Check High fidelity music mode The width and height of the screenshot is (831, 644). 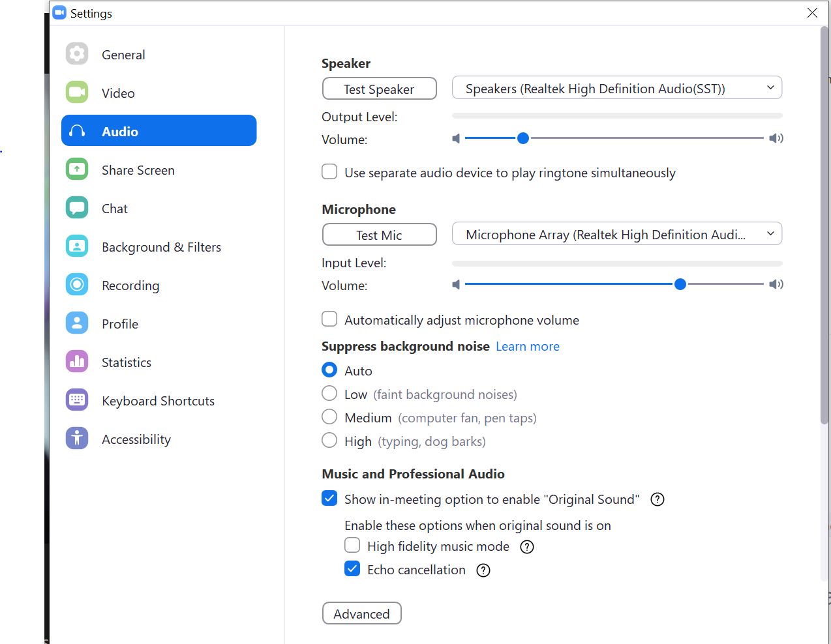(352, 546)
